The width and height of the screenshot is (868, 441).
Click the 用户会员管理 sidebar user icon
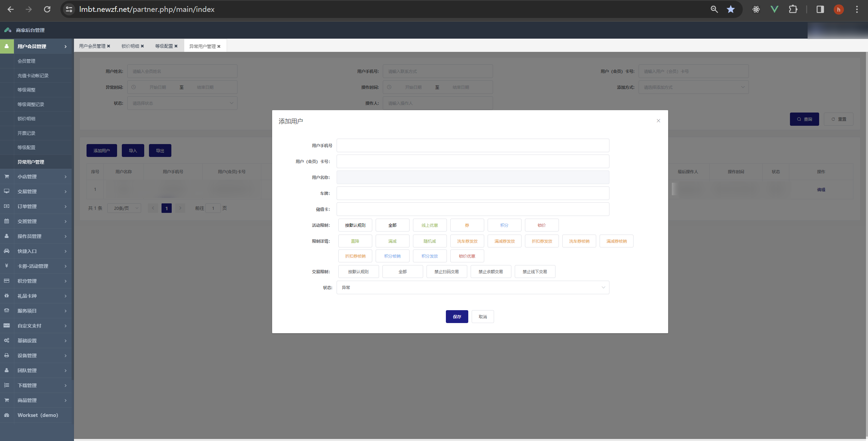[7, 46]
